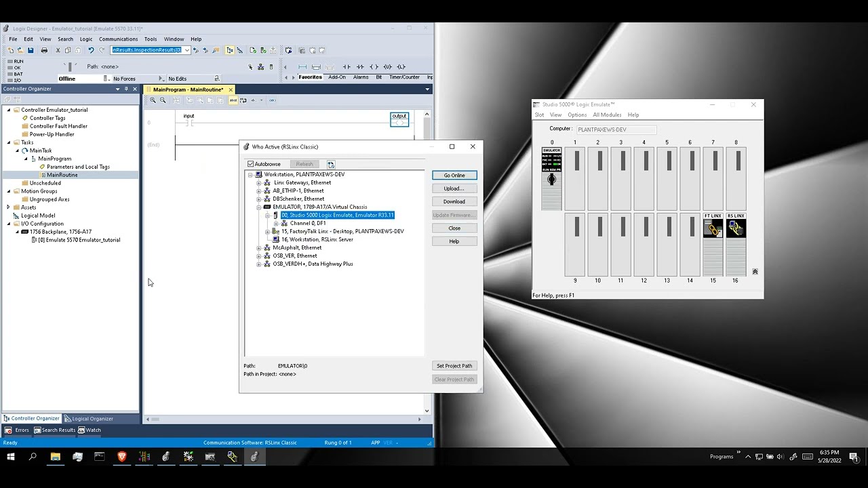Screen dimensions: 868x488
Task: Click the Open project folder icon
Action: tap(20, 50)
